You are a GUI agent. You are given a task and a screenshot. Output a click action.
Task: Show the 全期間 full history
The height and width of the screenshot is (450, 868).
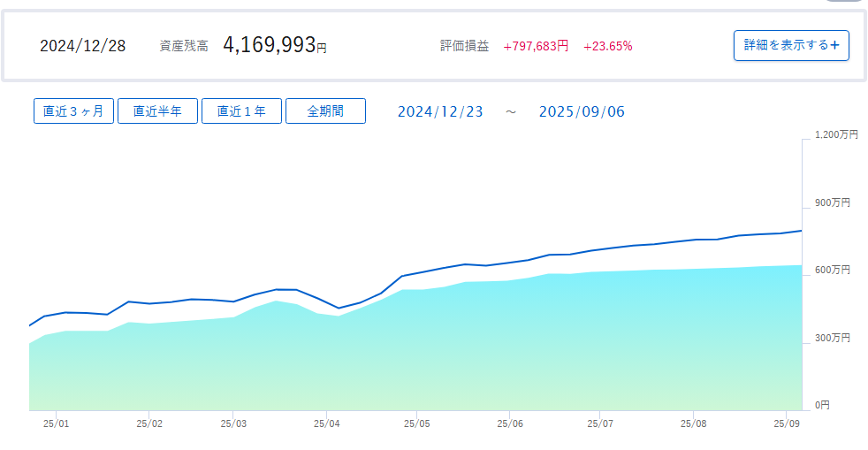[x=325, y=111]
